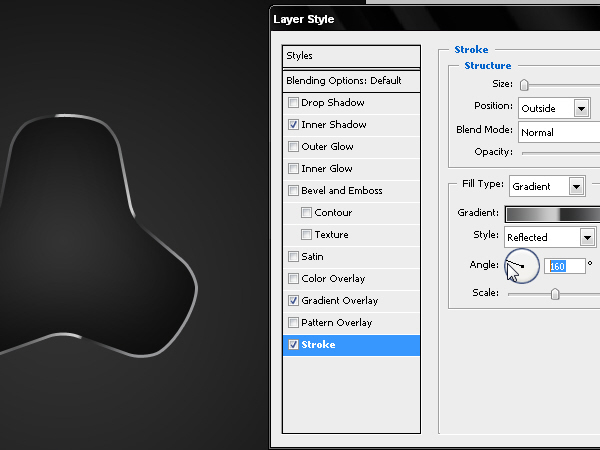The image size is (600, 450).
Task: Turn on the Texture checkbox
Action: 306,235
